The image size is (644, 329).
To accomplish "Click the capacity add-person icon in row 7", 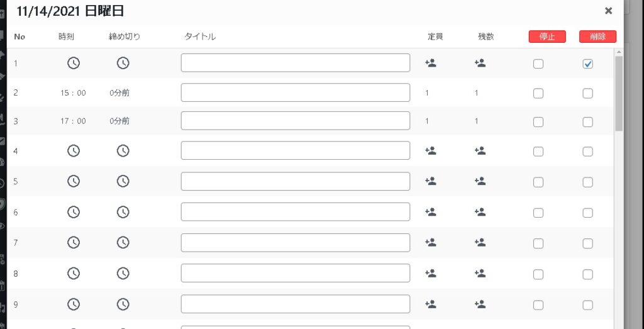I will (x=431, y=242).
